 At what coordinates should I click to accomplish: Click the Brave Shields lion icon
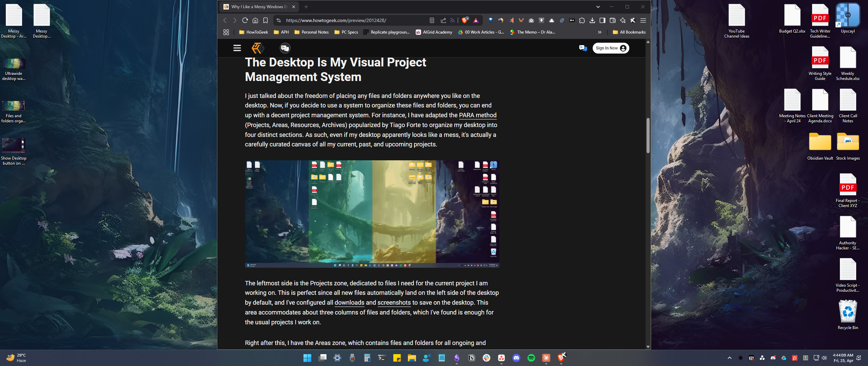point(465,20)
